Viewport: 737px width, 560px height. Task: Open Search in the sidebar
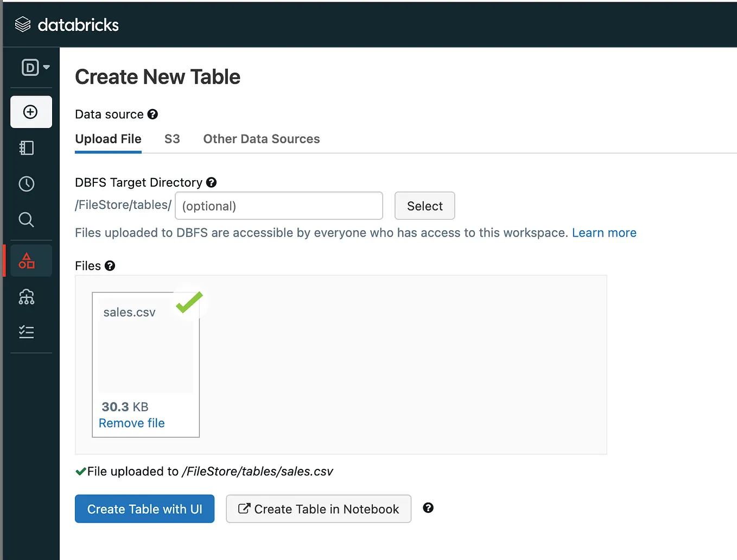tap(26, 220)
